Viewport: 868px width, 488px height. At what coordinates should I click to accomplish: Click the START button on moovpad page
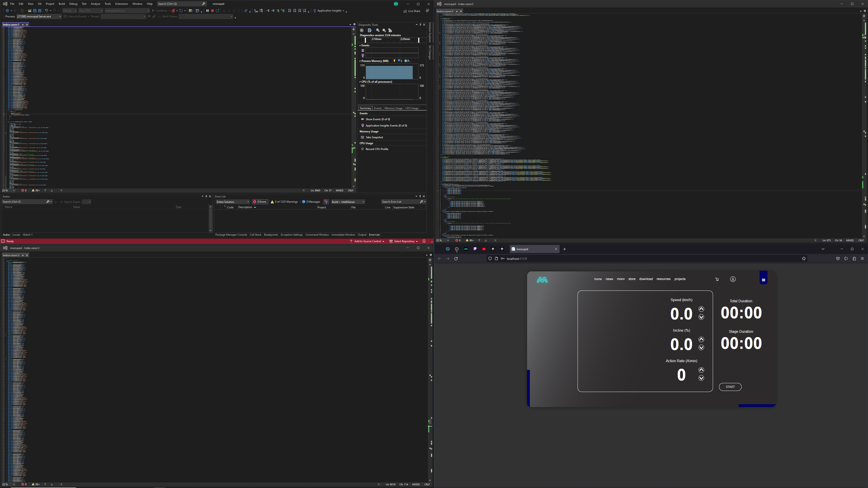(x=730, y=387)
